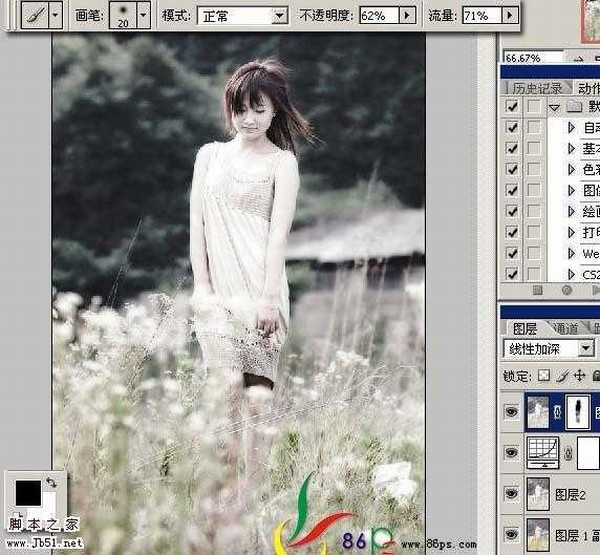
Task: Open the brush size preset picker
Action: point(144,15)
